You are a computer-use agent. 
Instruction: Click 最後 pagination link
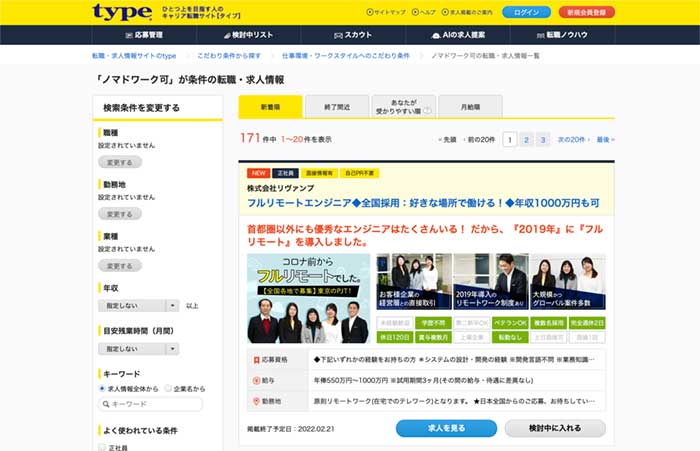[605, 139]
